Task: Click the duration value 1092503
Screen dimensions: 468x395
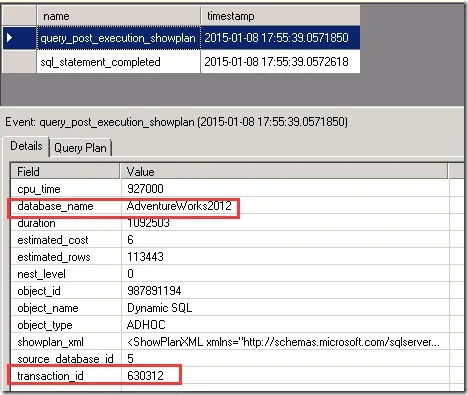Action: tap(148, 223)
